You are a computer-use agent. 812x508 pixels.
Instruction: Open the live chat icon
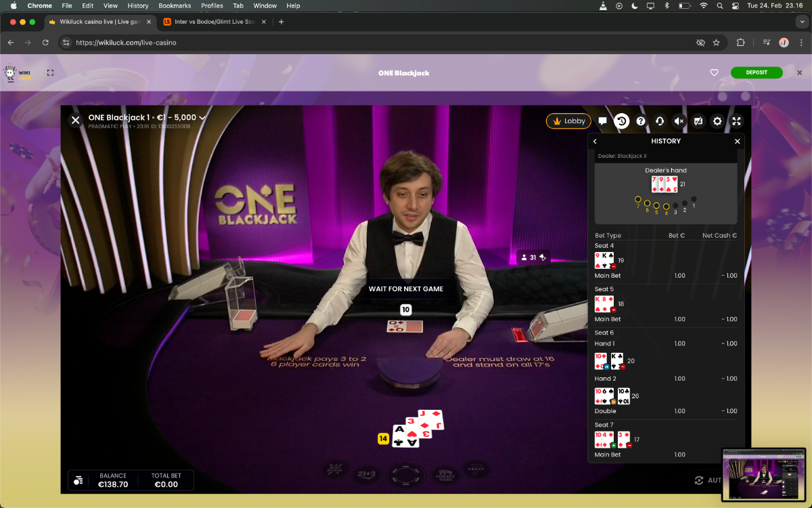[602, 121]
